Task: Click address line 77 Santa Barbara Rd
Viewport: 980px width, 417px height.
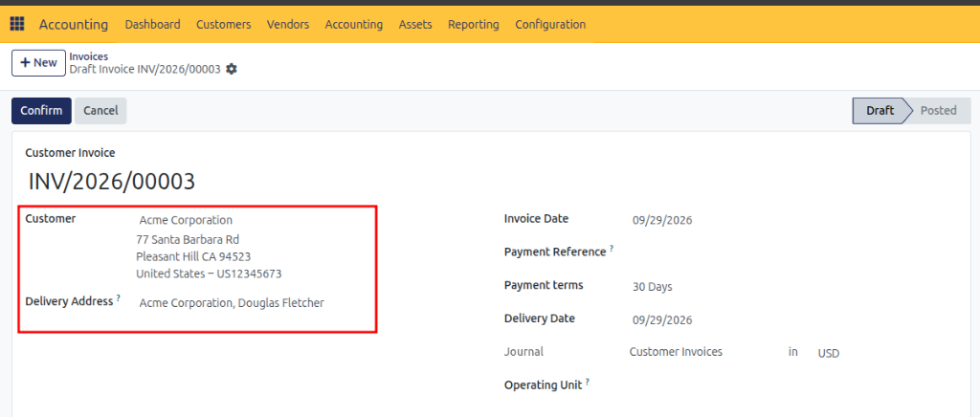Action: point(188,239)
